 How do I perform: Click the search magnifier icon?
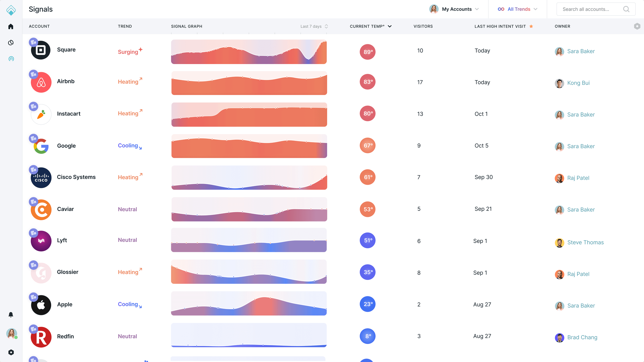point(626,9)
